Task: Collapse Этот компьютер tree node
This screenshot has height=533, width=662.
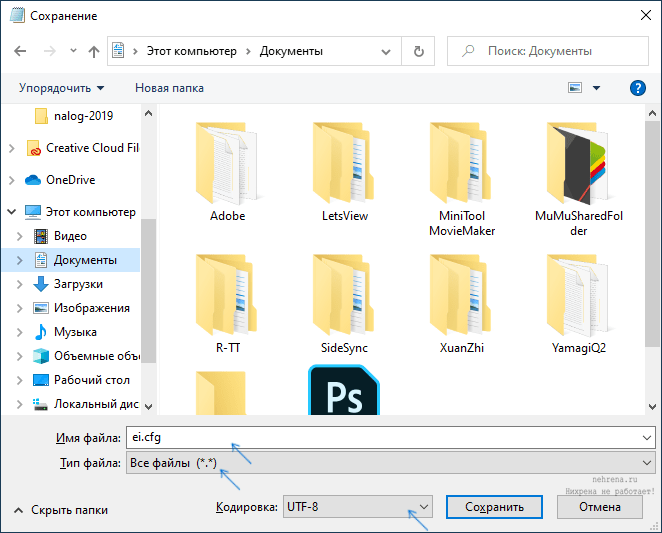Action: point(12,212)
